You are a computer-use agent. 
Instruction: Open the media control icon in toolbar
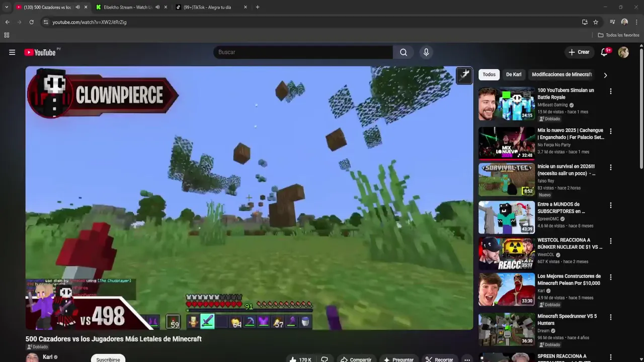pyautogui.click(x=612, y=22)
